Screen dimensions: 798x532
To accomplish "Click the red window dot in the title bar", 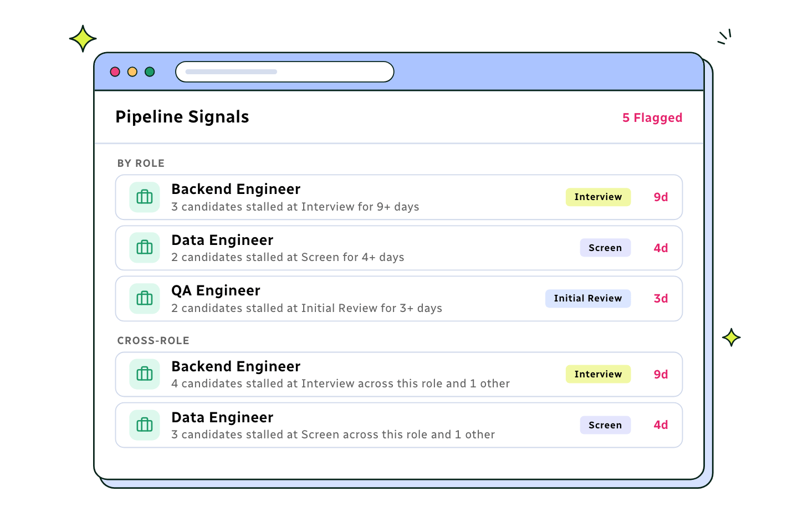I will [x=115, y=71].
